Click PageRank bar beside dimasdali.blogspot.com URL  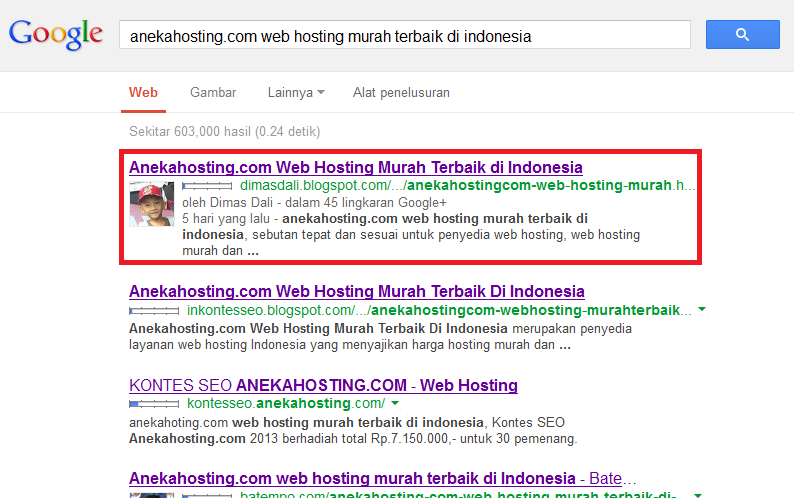tap(207, 186)
